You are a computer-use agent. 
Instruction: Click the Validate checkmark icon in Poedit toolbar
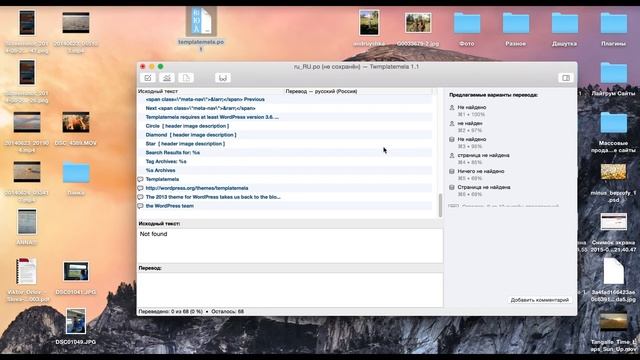pos(148,78)
